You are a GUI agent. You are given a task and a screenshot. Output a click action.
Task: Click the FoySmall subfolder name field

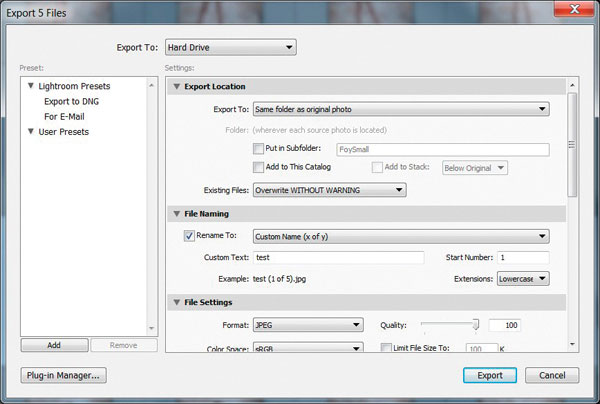click(x=443, y=150)
